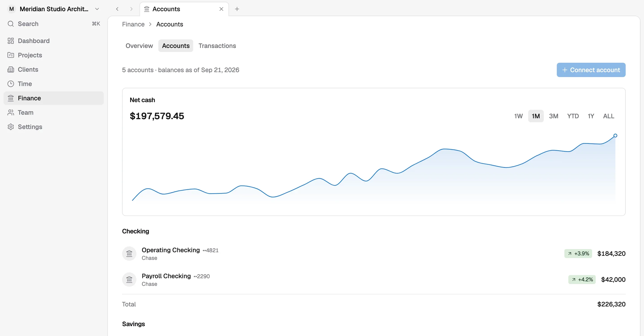This screenshot has width=644, height=336.
Task: Select the 3M chart range
Action: point(553,116)
